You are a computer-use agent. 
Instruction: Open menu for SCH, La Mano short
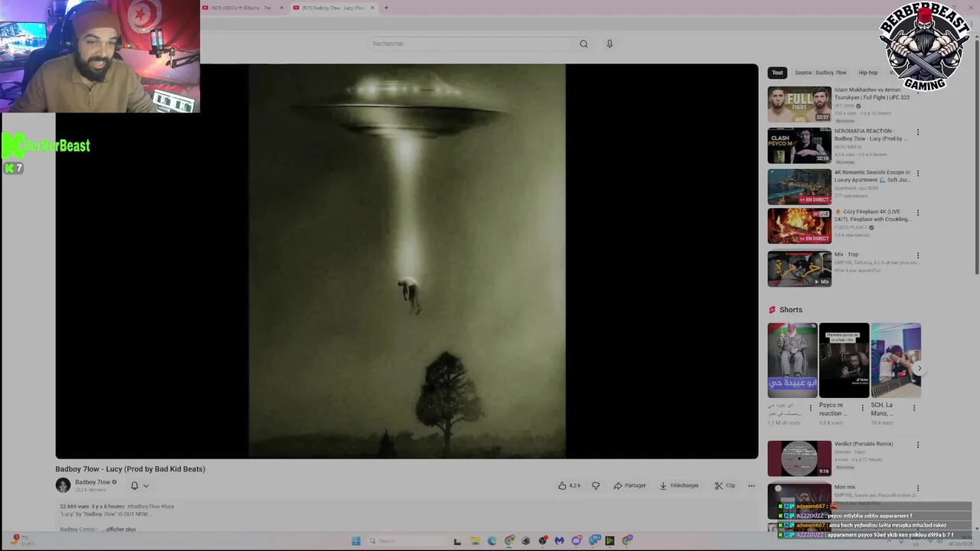tap(913, 408)
